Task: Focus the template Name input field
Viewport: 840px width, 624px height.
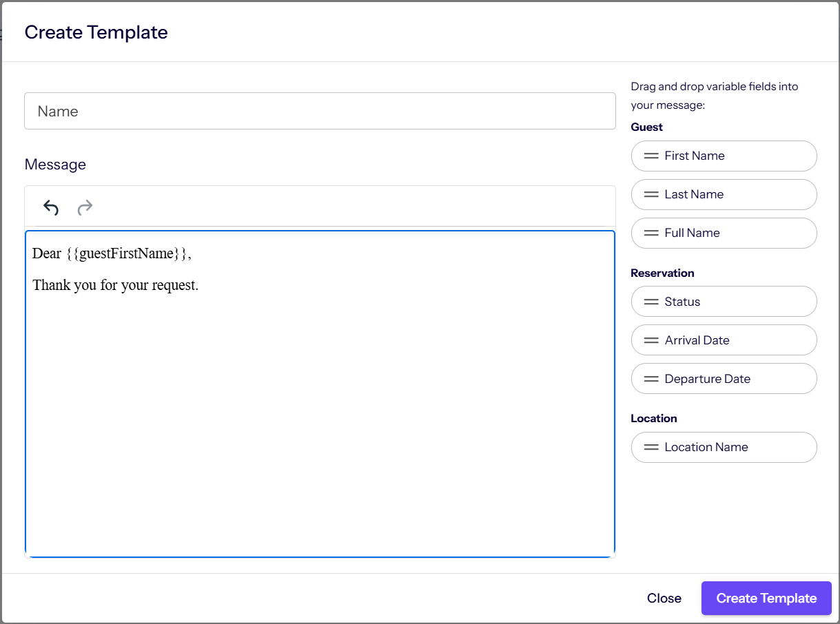Action: click(x=320, y=111)
